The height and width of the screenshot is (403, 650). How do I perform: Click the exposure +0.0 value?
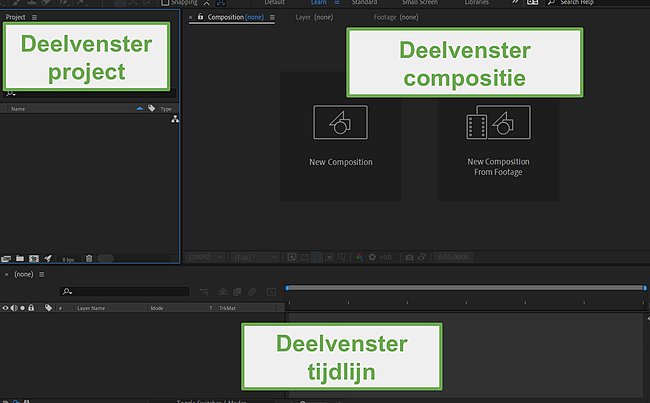tap(386, 257)
